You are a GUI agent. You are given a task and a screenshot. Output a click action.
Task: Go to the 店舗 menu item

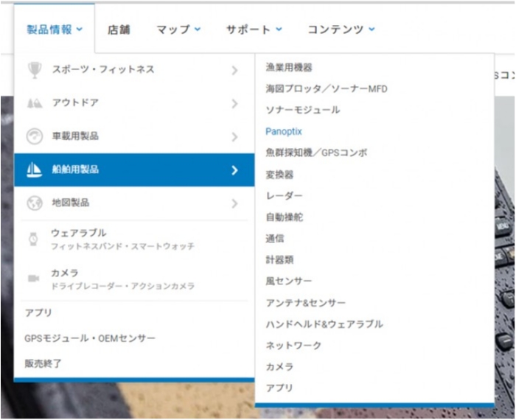[x=119, y=29]
